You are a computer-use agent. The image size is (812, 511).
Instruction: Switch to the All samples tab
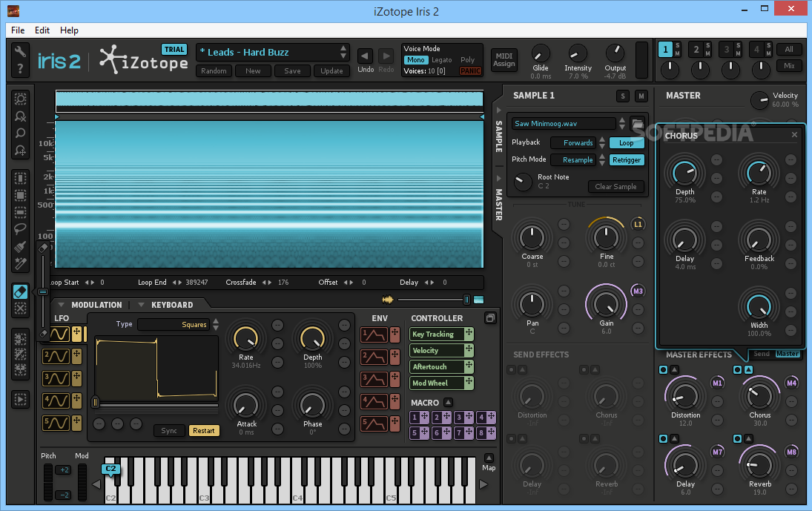tap(789, 50)
